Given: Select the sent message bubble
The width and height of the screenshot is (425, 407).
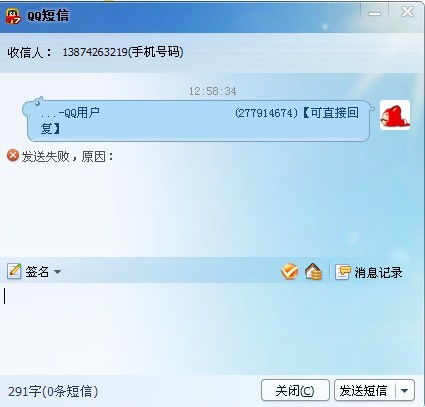Looking at the screenshot, I should point(198,121).
